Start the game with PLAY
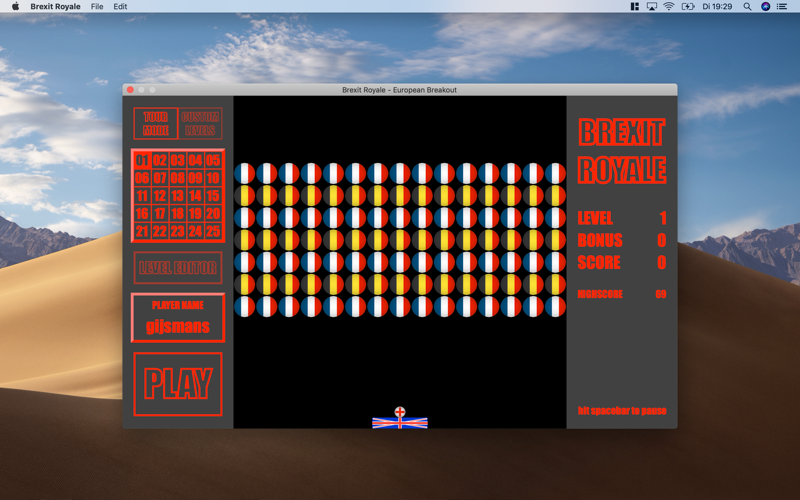 coord(178,384)
